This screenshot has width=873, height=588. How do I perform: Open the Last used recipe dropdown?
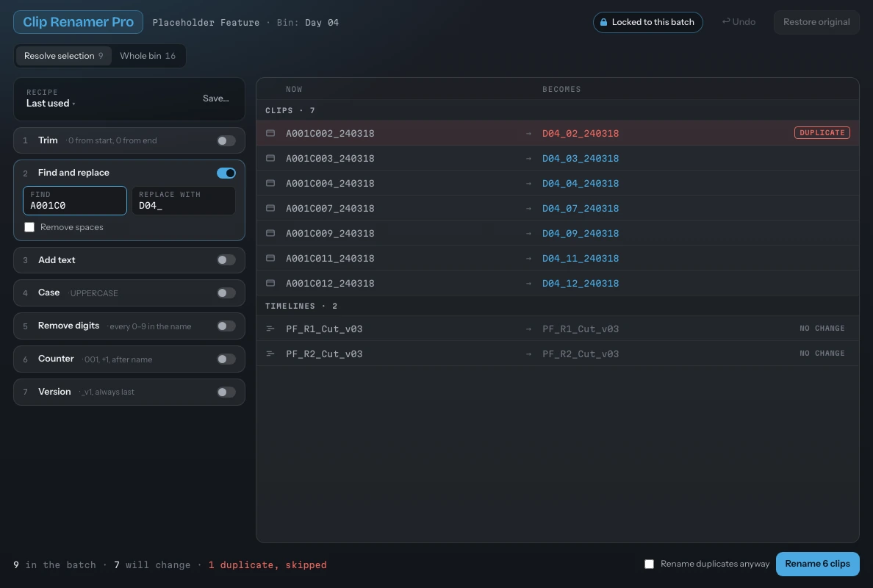click(x=51, y=104)
